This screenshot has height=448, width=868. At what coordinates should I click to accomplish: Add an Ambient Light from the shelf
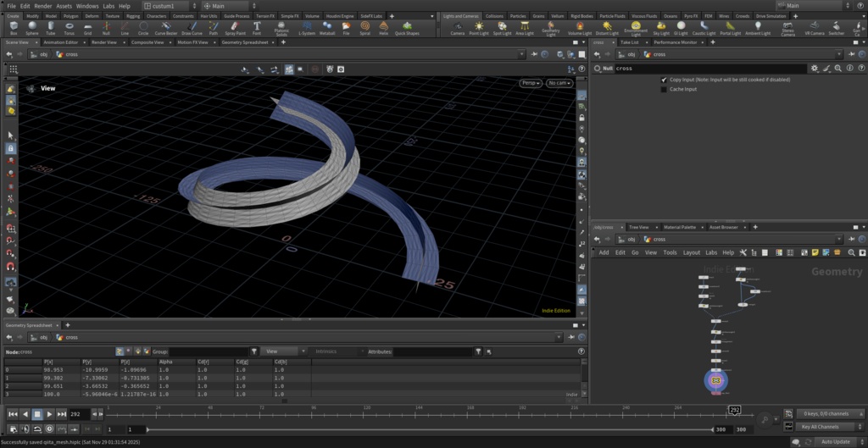pyautogui.click(x=758, y=28)
